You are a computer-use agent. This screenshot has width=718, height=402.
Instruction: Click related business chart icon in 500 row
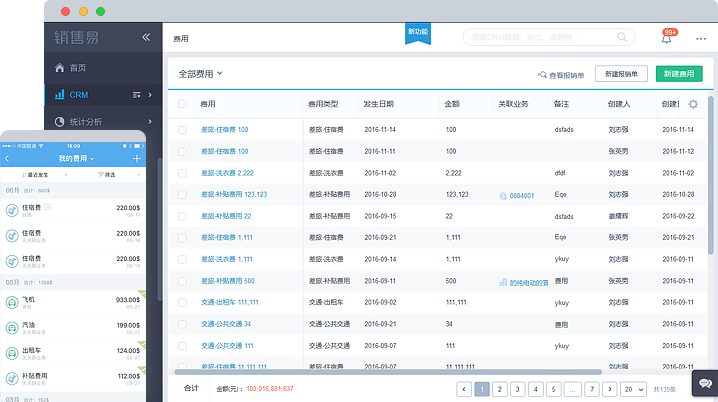[503, 282]
